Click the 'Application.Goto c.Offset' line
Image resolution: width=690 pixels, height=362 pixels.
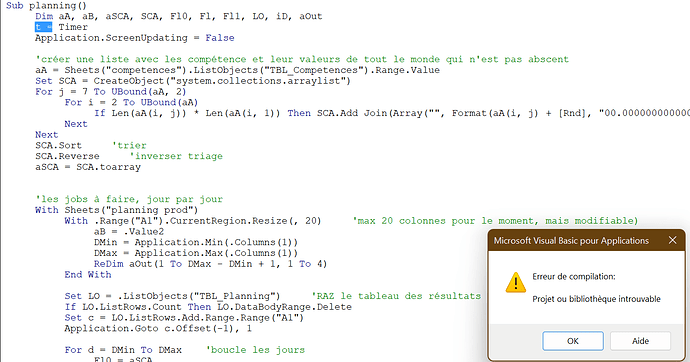coord(158,329)
